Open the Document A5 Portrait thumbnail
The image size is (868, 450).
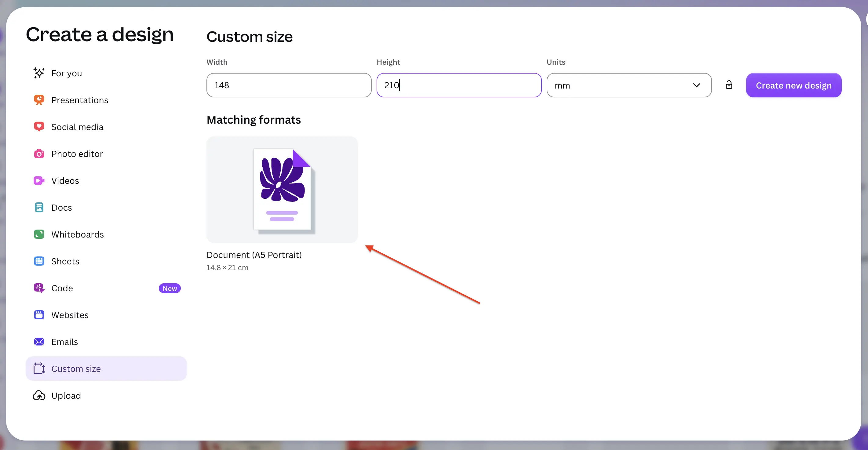click(282, 190)
